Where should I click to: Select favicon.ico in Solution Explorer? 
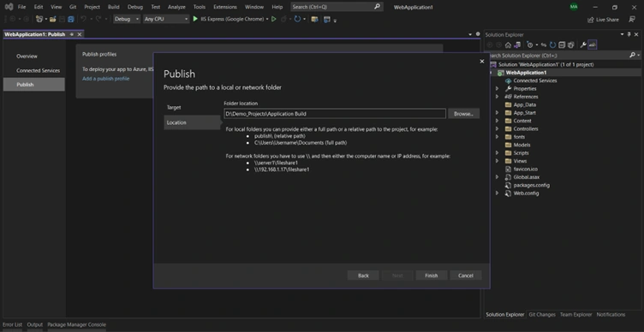click(525, 169)
